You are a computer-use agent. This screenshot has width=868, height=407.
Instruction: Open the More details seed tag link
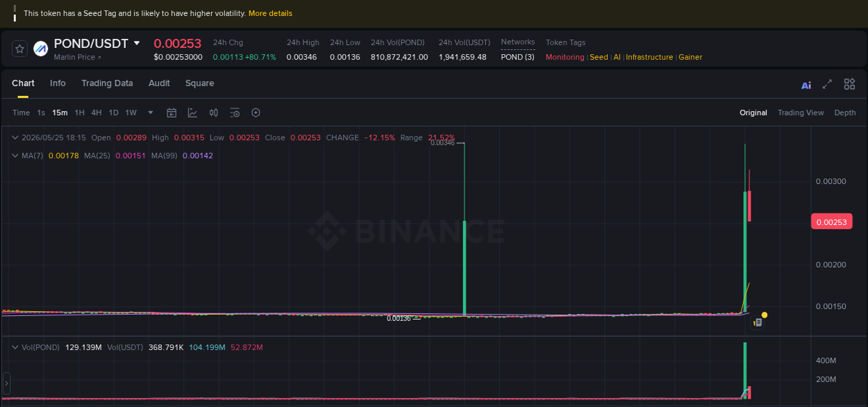(270, 13)
